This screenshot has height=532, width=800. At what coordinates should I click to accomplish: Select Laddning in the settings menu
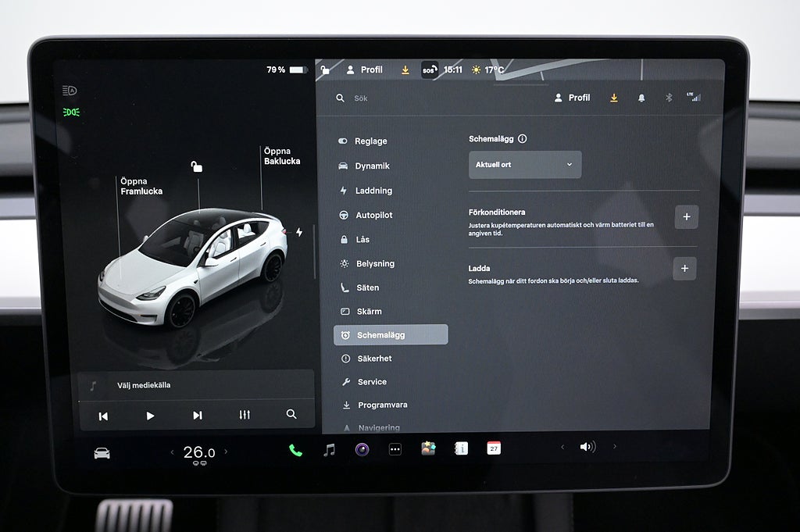pos(373,191)
